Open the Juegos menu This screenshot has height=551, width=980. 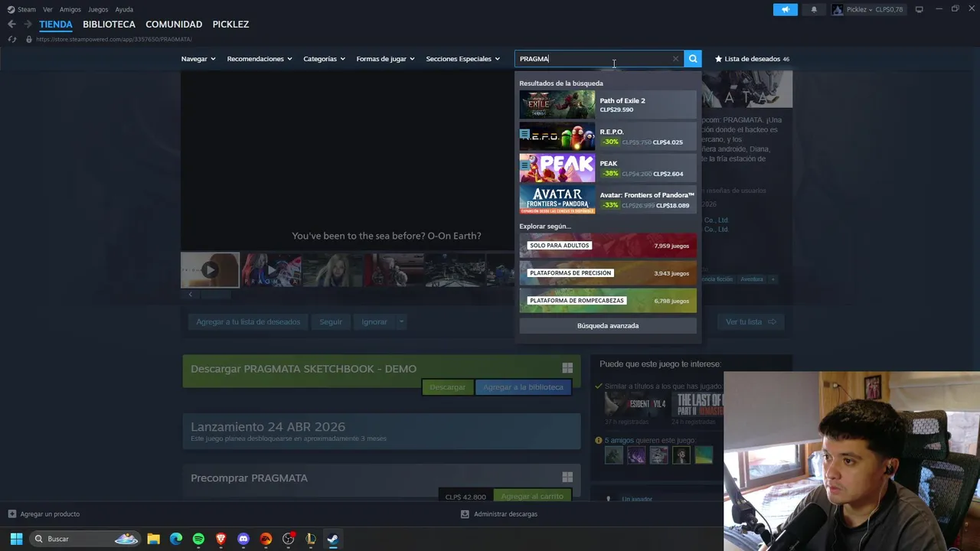(98, 9)
